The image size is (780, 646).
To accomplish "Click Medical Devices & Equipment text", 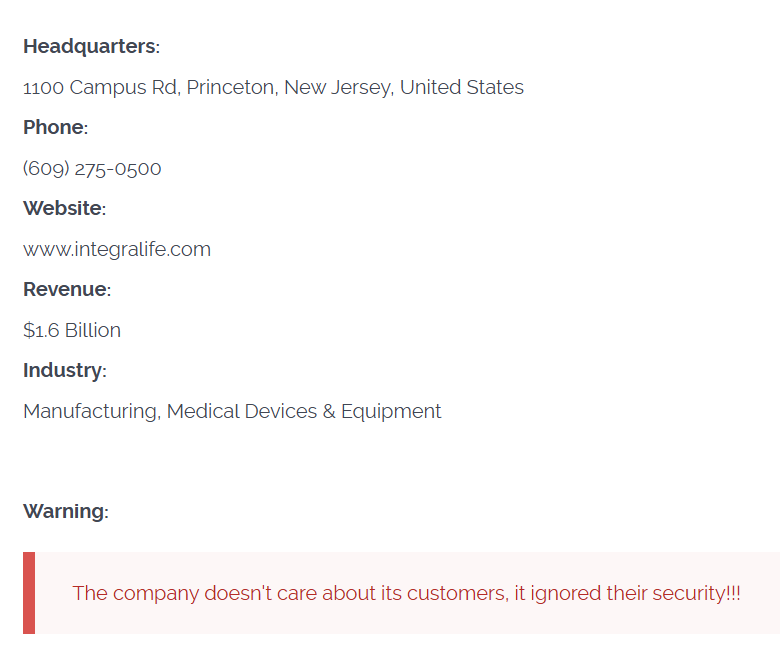I will point(304,412).
